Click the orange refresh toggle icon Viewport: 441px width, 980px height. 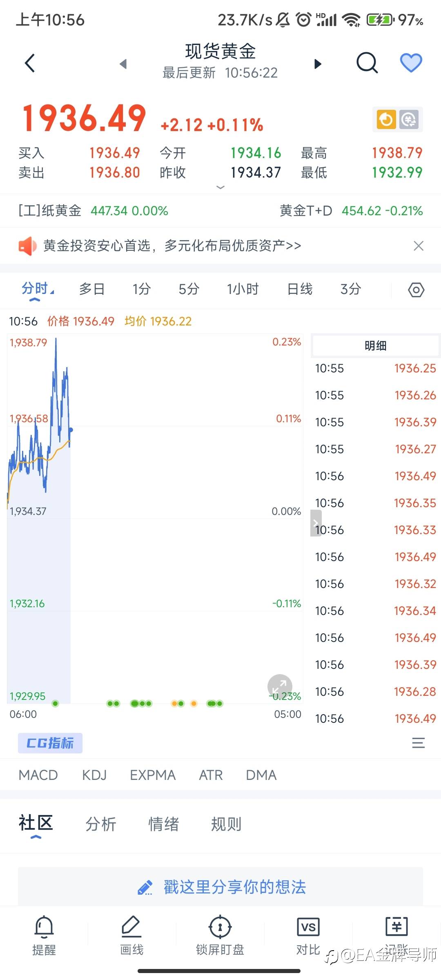pos(386,120)
